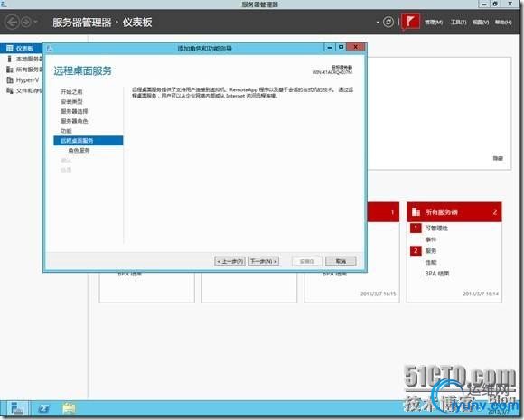
Task: Maximize the Server Manager main window
Action: coord(495,4)
